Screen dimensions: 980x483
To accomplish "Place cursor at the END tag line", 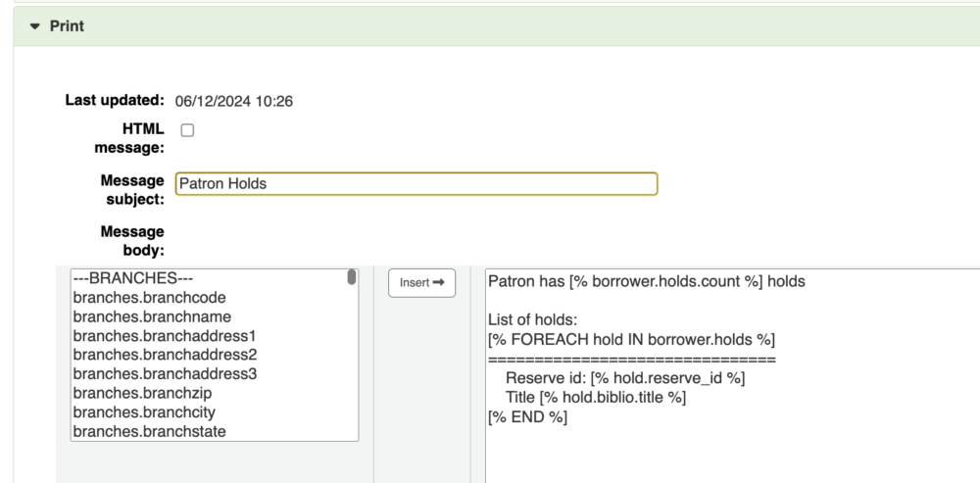I will coord(527,417).
